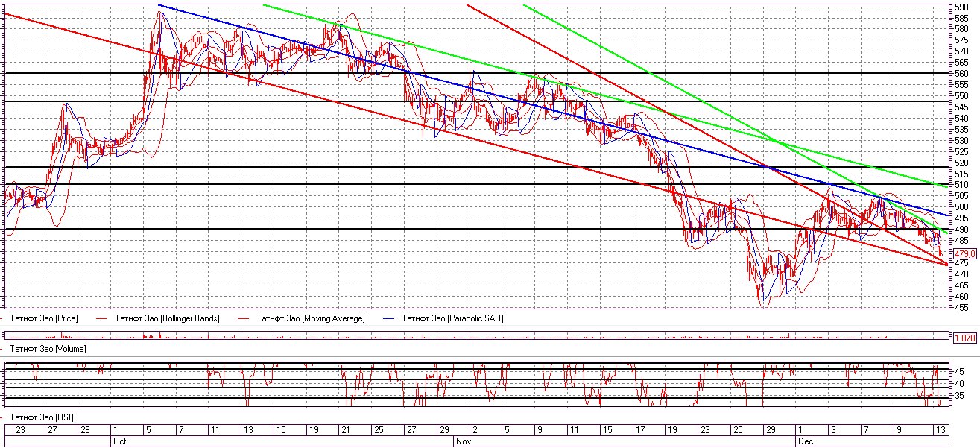Screen dimensions: 980x448
Task: Click the Oct month label on date axis
Action: click(120, 441)
